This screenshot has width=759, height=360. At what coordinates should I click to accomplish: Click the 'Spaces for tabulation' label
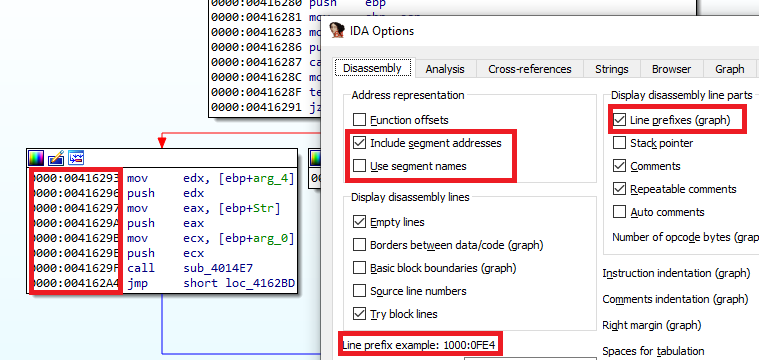pyautogui.click(x=653, y=351)
